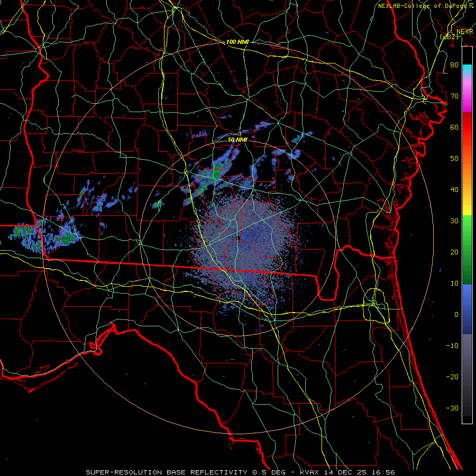Click the red band of the color scale

pos(467,127)
